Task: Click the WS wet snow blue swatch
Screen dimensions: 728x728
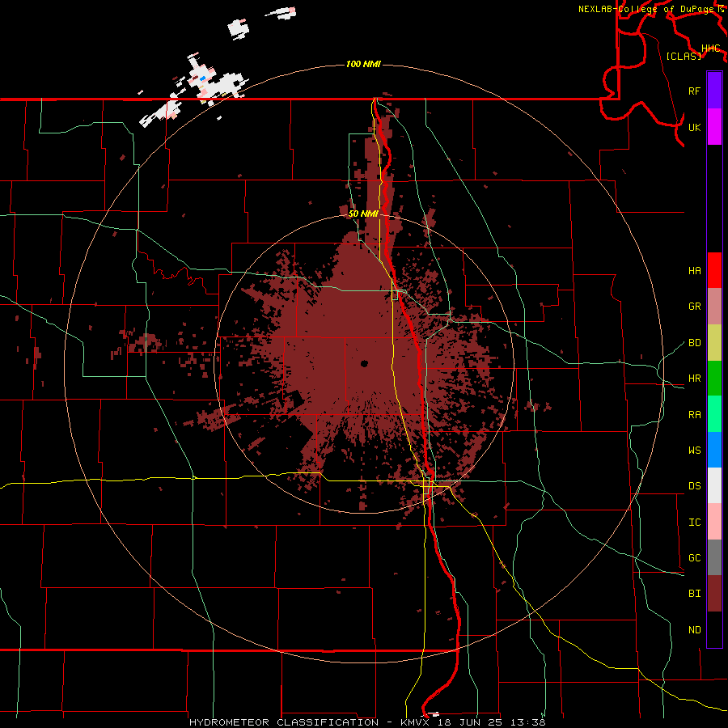Action: 714,450
